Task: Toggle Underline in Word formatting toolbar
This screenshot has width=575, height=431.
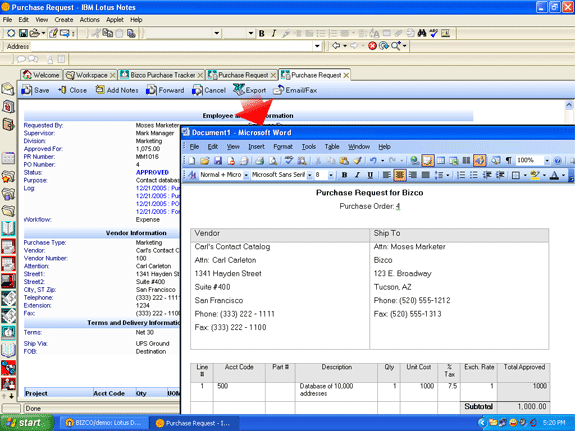Action: point(370,175)
